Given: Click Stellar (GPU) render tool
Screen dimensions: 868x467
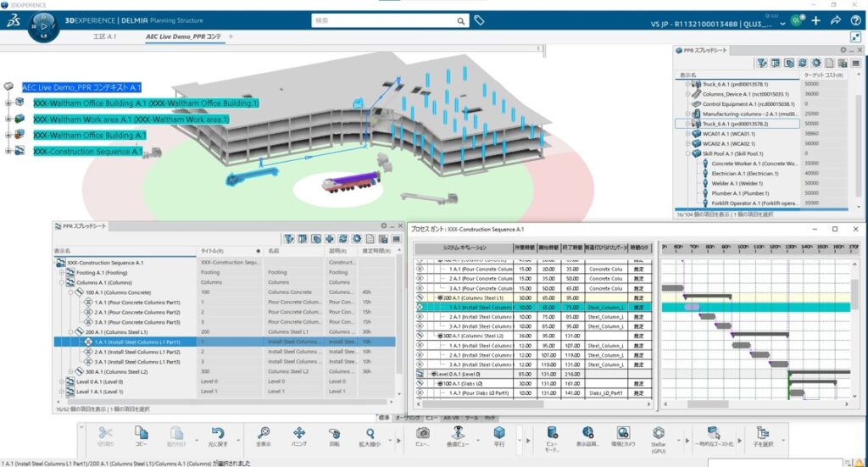Looking at the screenshot, I should point(658,439).
